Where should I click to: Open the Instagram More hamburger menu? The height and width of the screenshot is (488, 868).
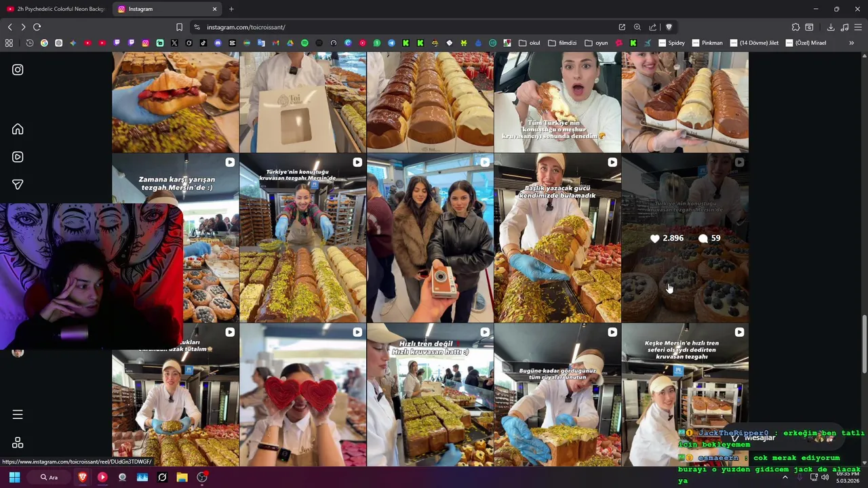[18, 415]
